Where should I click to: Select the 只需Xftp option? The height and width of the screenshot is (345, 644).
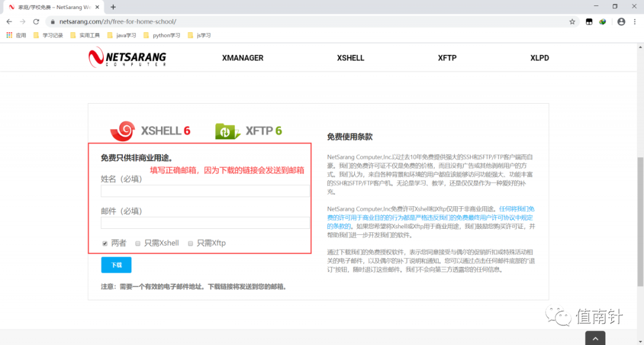coord(190,243)
